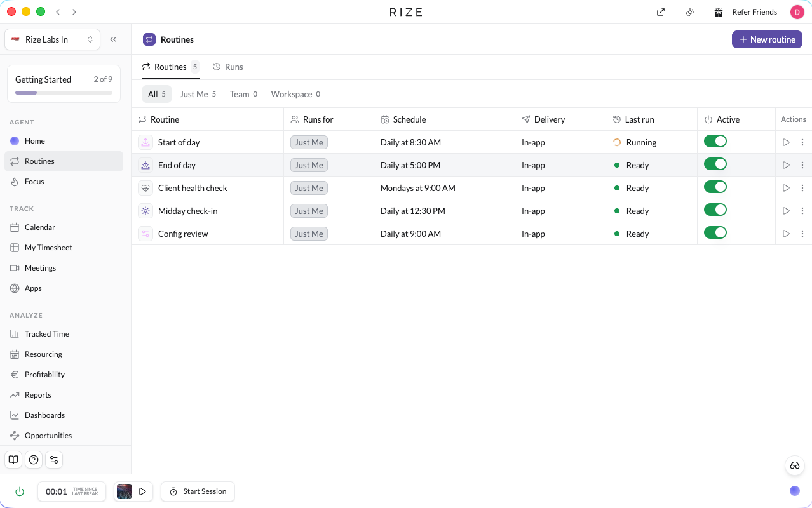Open the help question mark icon
The height and width of the screenshot is (508, 812).
[x=34, y=460]
